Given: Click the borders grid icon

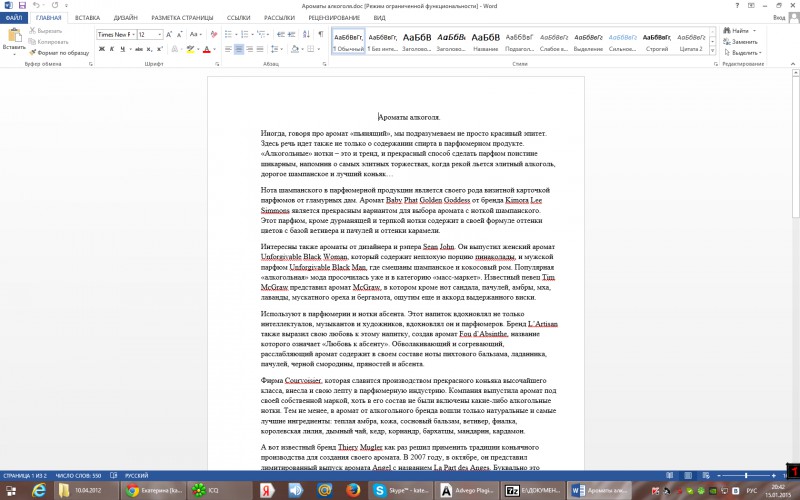Looking at the screenshot, I should coord(310,49).
